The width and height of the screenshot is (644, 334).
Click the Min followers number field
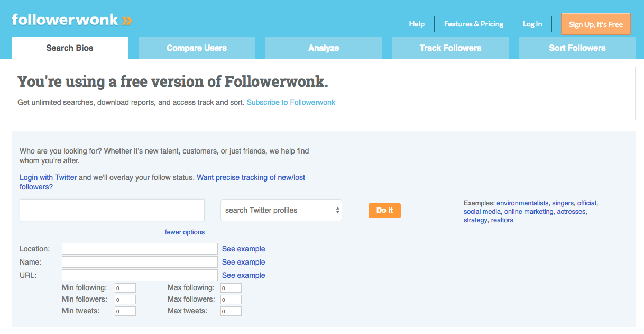[x=125, y=300]
